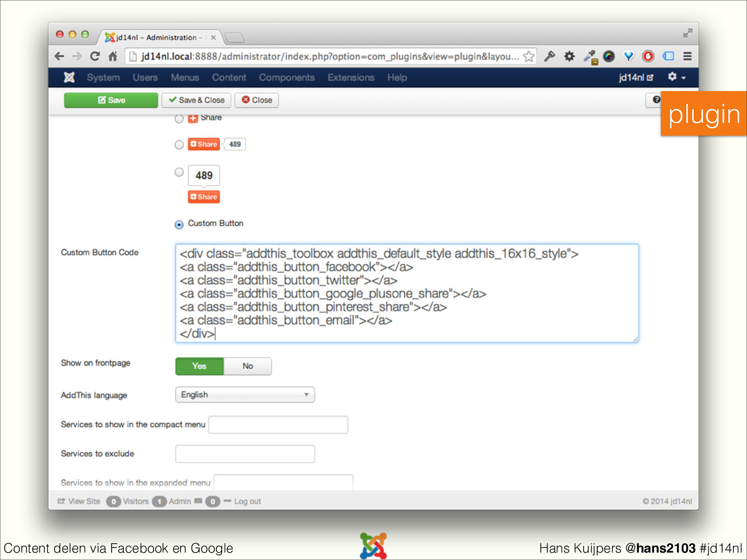The height and width of the screenshot is (560, 747).
Task: Click the Services to exclude field
Action: (x=245, y=454)
